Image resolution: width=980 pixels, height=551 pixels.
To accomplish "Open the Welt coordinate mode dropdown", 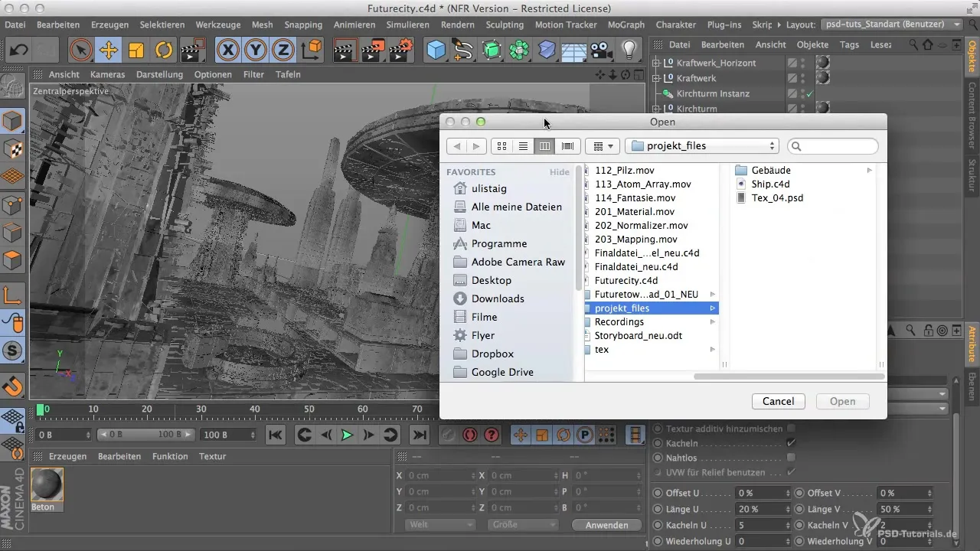I will tap(439, 525).
